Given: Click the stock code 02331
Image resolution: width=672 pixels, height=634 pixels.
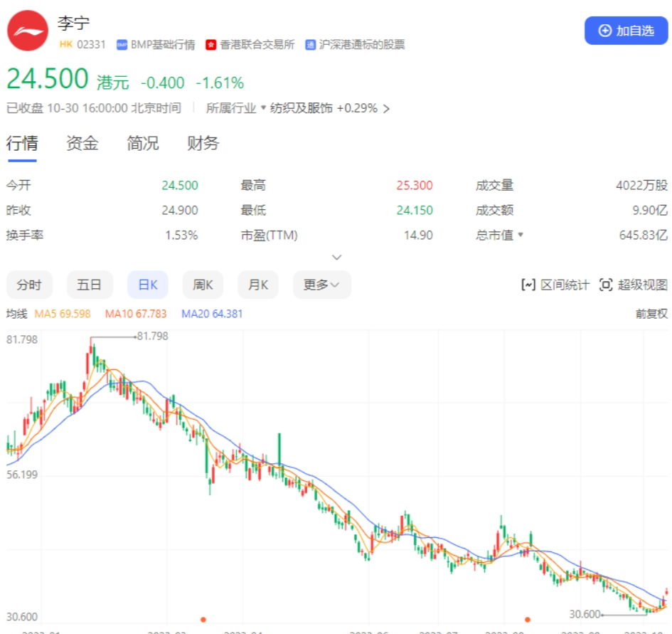Looking at the screenshot, I should click(x=91, y=45).
